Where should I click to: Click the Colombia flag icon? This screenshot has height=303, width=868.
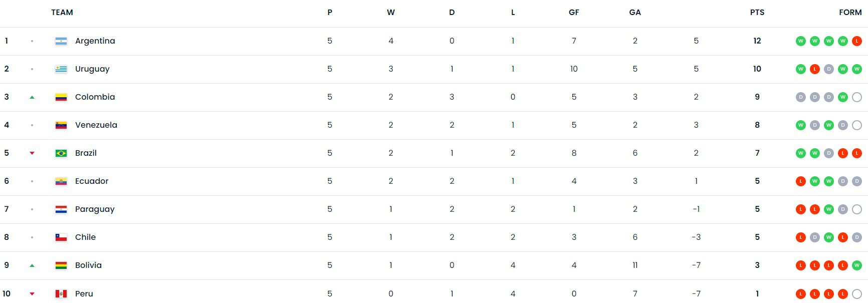point(61,97)
